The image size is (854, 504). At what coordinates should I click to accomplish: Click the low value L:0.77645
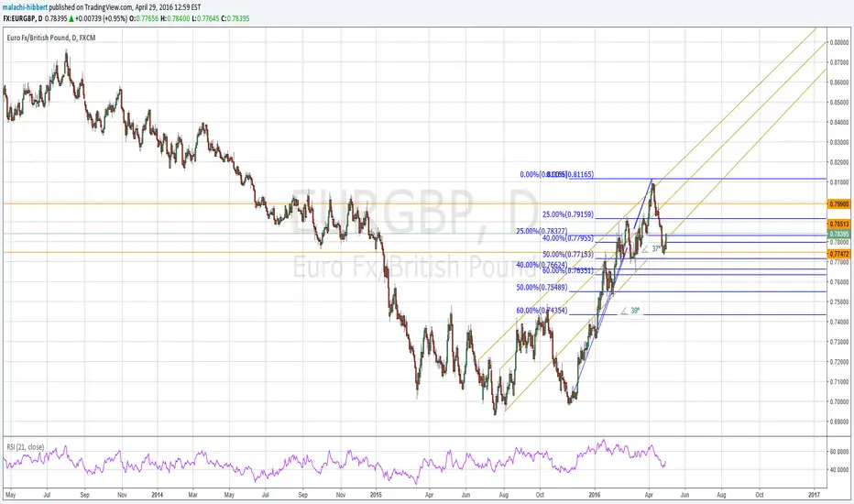tap(205, 18)
